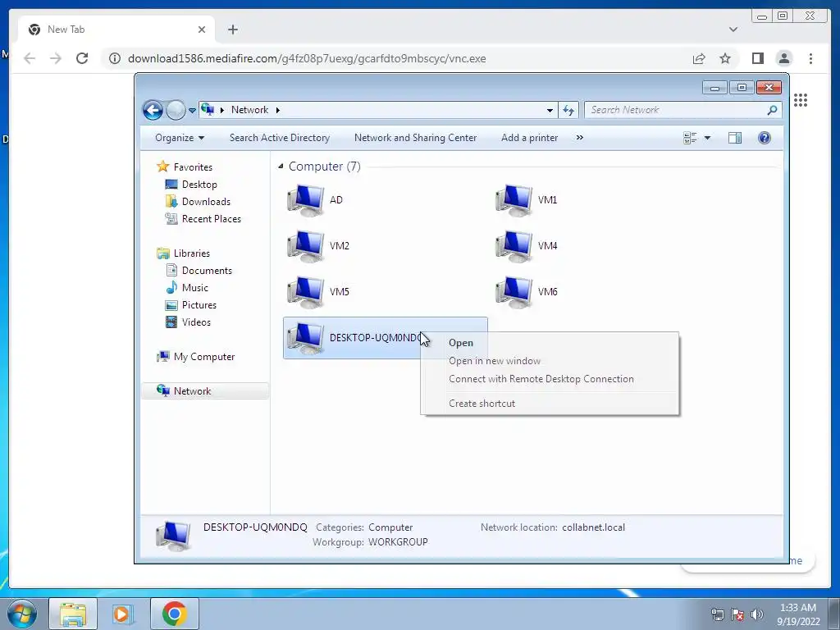Click the refresh button next to address bar
Screen dimensions: 840x630
(568, 111)
